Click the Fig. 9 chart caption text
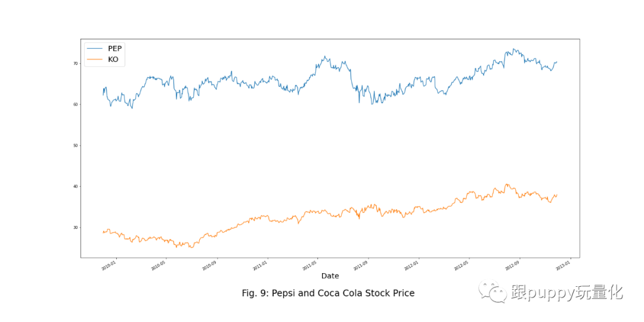The image size is (644, 322). click(327, 293)
